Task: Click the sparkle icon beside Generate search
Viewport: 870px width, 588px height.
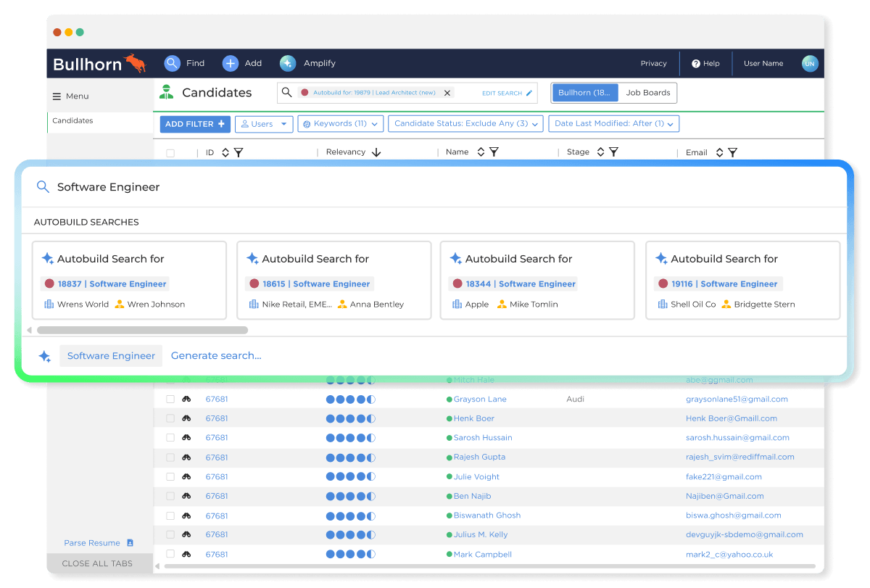Action: coord(45,356)
